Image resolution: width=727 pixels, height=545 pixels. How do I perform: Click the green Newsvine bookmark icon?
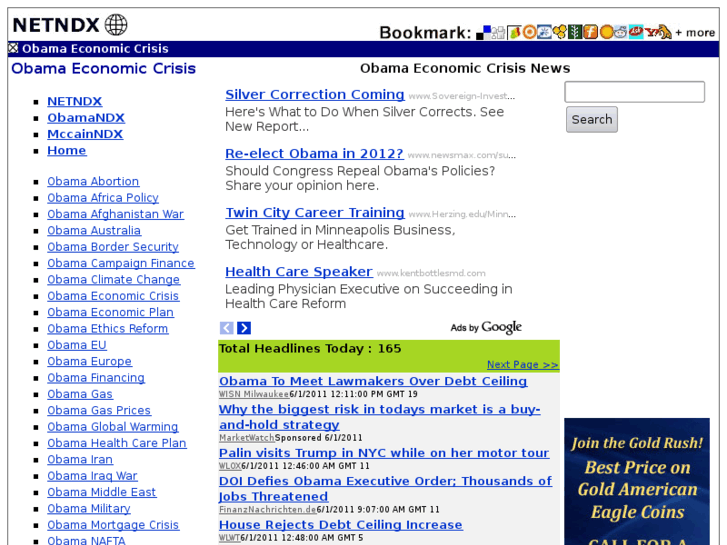coord(575,32)
